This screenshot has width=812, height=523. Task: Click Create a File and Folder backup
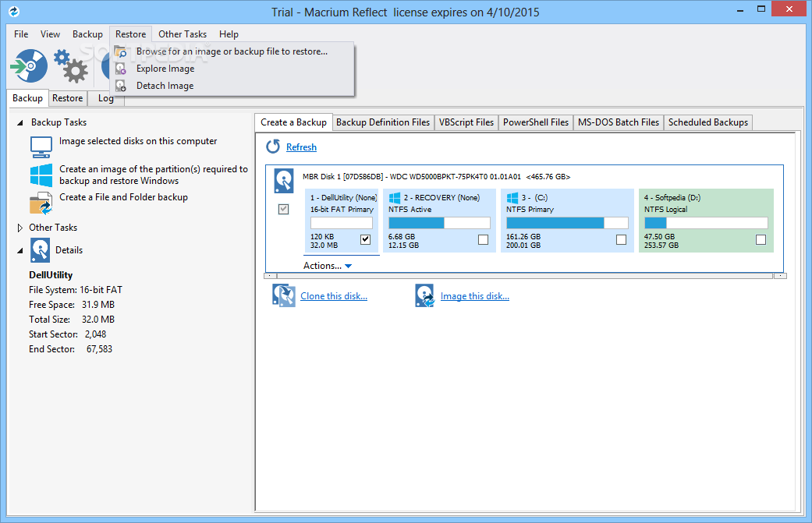coord(123,197)
